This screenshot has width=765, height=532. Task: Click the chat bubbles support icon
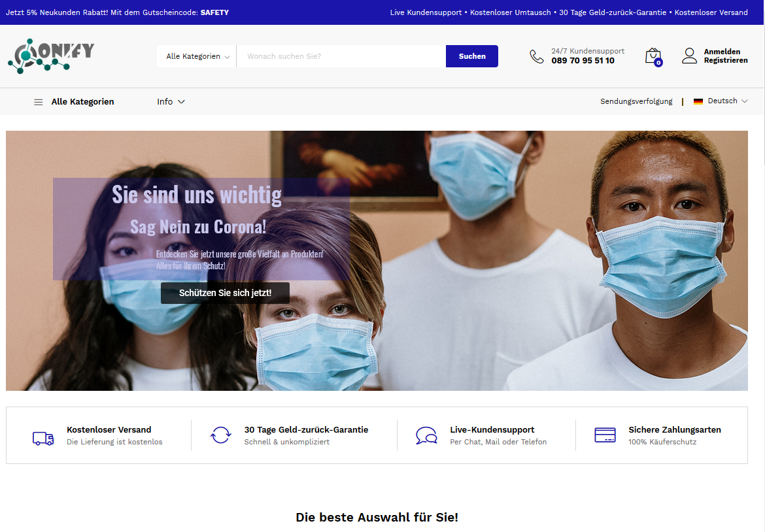[426, 435]
